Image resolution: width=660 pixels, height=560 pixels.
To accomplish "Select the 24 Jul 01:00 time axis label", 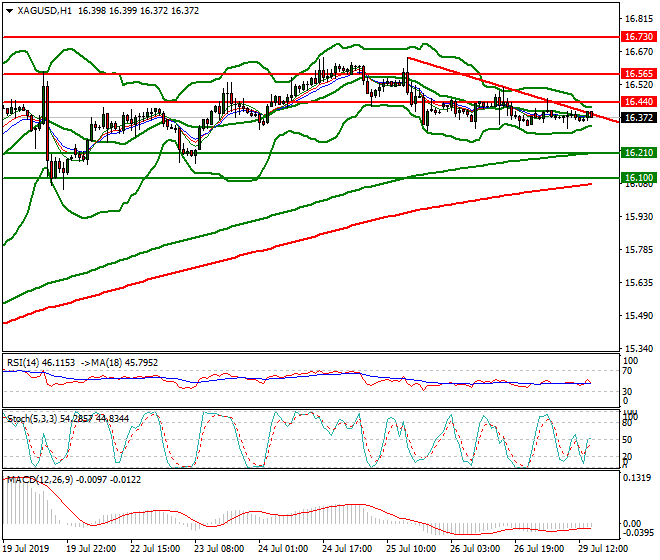I will click(x=283, y=549).
